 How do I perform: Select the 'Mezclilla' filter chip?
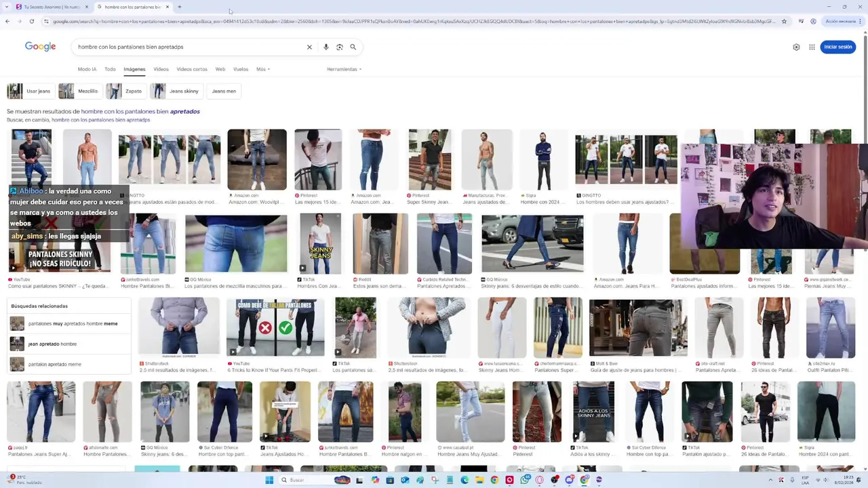(79, 91)
